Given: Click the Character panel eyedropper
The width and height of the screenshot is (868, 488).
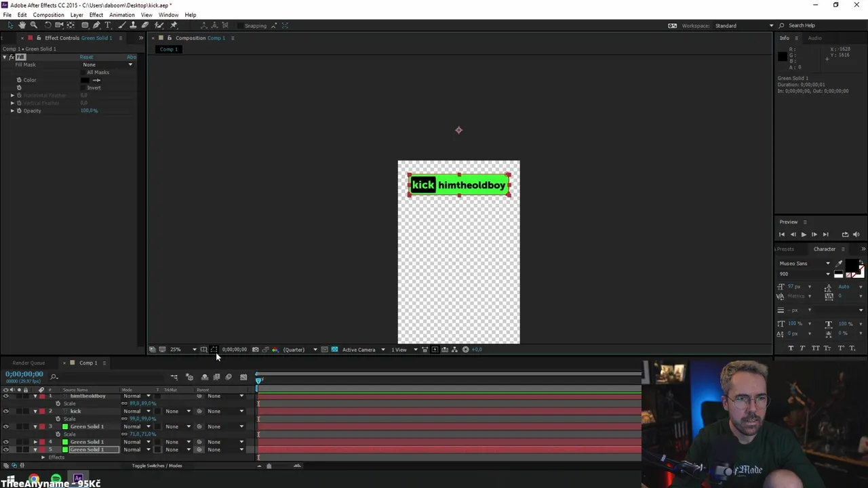Looking at the screenshot, I should [839, 264].
